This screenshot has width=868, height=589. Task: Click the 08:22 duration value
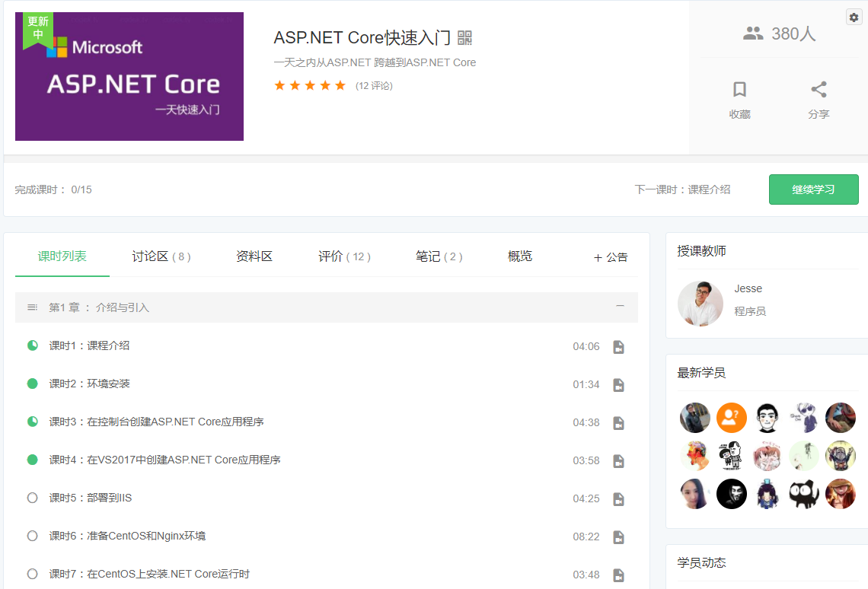click(x=586, y=537)
